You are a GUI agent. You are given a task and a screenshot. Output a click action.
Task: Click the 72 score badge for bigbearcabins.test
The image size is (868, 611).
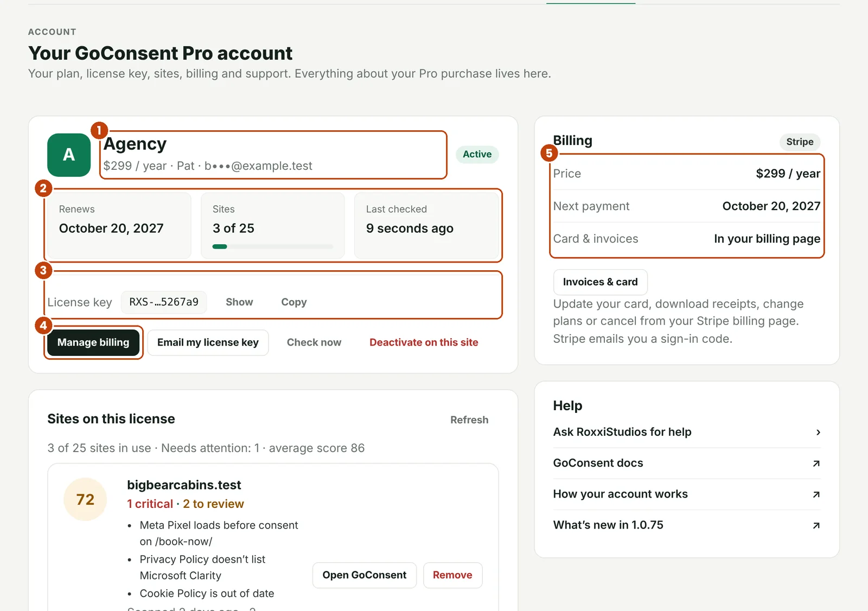[85, 499]
